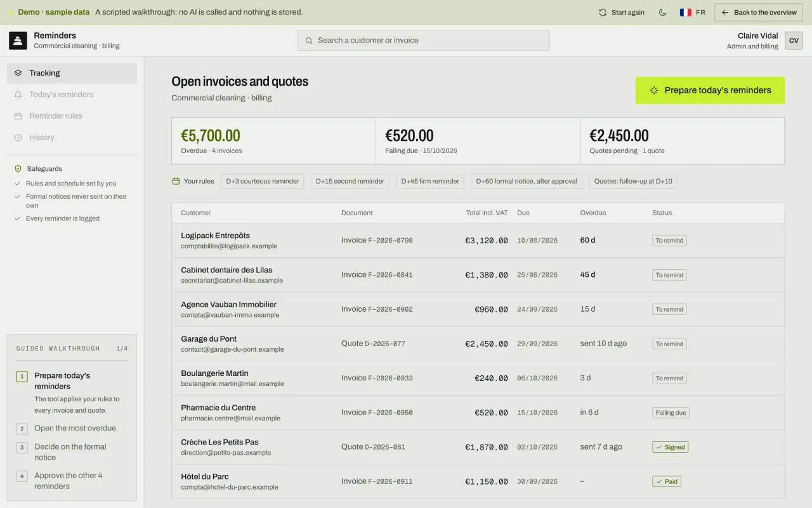Image resolution: width=812 pixels, height=508 pixels.
Task: Click the search field for customers or invoices
Action: 423,41
